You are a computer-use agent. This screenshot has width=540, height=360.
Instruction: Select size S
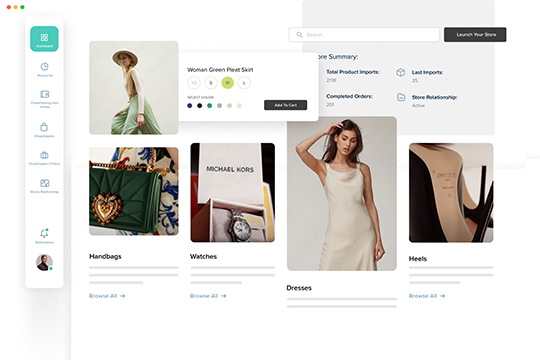click(x=211, y=83)
